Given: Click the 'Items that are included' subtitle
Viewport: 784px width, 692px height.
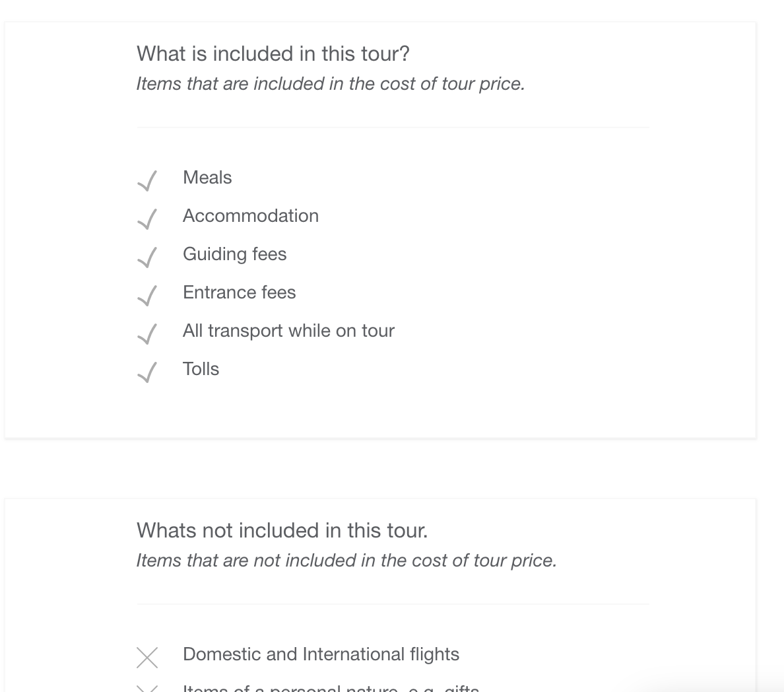Looking at the screenshot, I should click(331, 84).
